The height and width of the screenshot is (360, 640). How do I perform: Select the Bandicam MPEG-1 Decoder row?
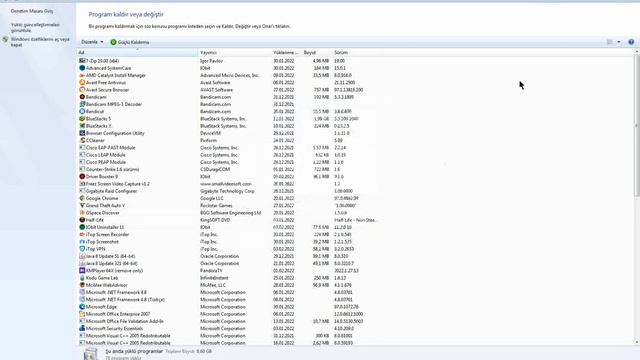(229, 104)
